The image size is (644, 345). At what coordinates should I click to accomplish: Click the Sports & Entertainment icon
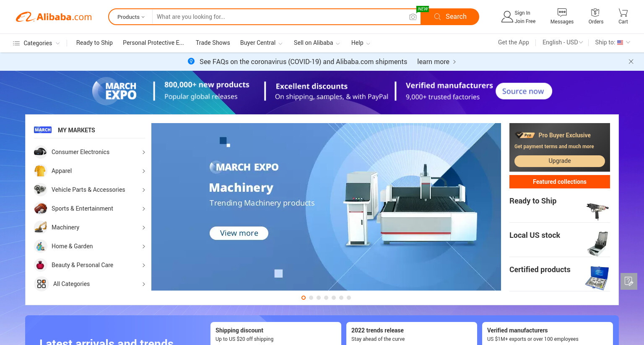[41, 209]
